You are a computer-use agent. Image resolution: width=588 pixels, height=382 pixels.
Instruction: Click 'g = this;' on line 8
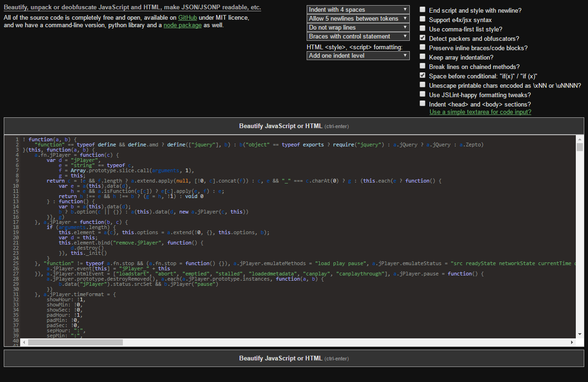72,176
